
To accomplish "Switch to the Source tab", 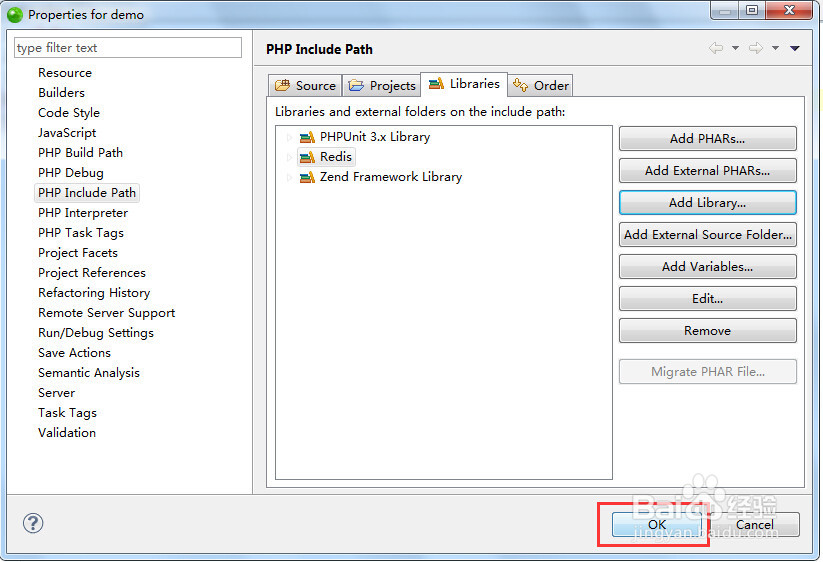I will (305, 86).
